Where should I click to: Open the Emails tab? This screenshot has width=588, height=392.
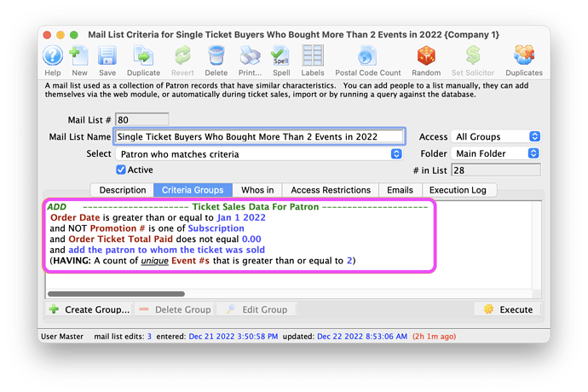point(401,190)
